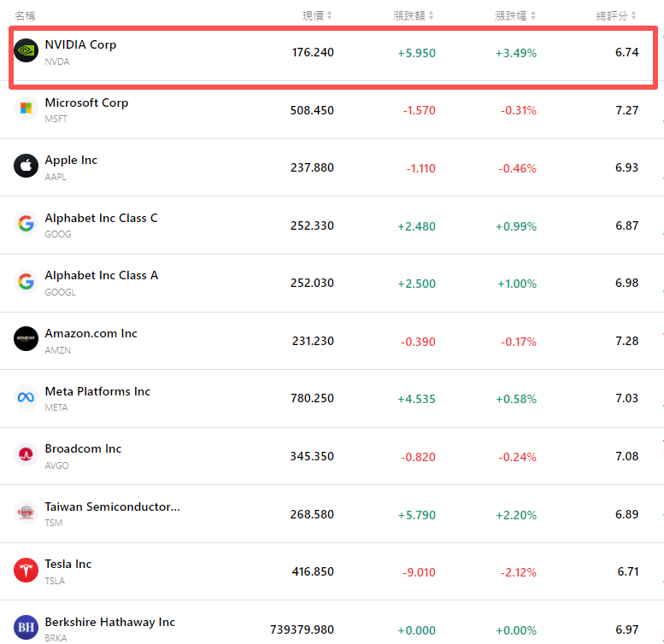The height and width of the screenshot is (644, 664).
Task: Click the Alphabet Inc Class C logo
Action: tap(26, 224)
